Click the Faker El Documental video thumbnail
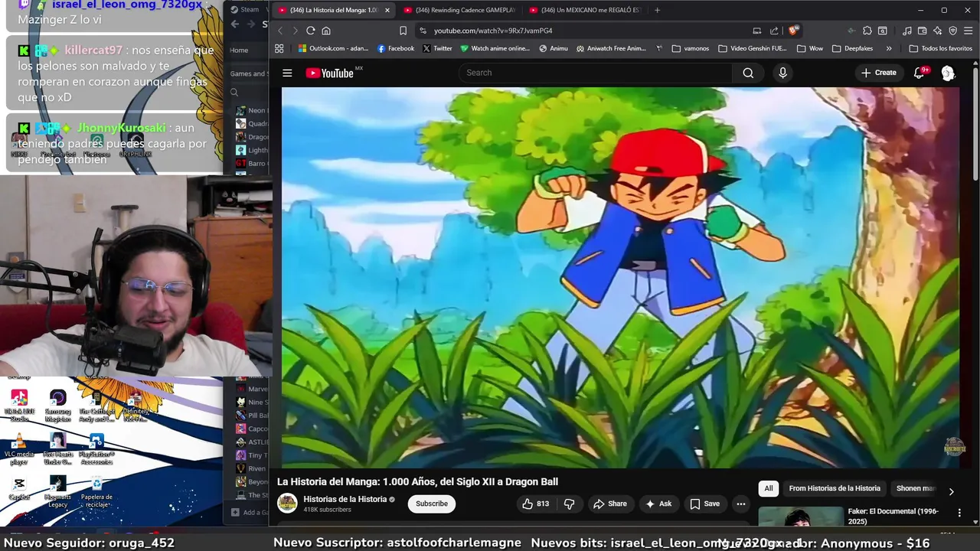This screenshot has height=551, width=980. [800, 517]
